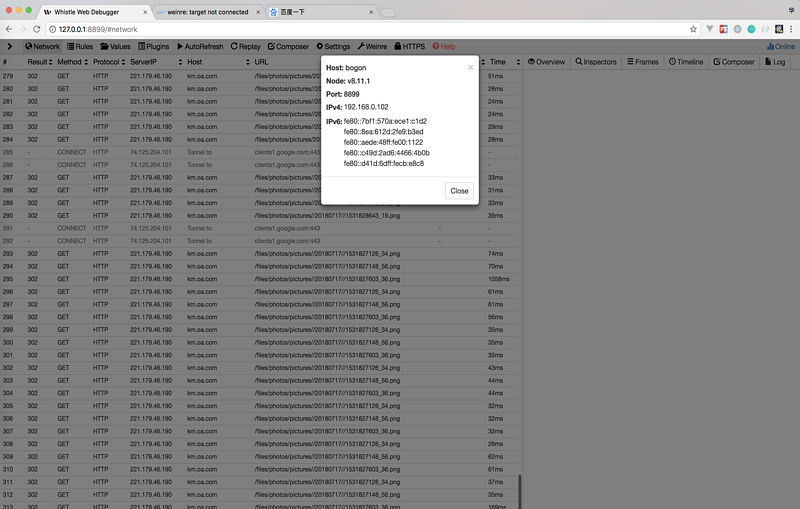
Task: Open the Plugins menu item
Action: (154, 46)
